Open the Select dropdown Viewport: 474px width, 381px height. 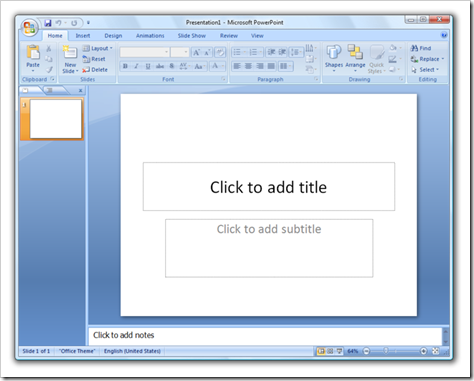point(425,70)
